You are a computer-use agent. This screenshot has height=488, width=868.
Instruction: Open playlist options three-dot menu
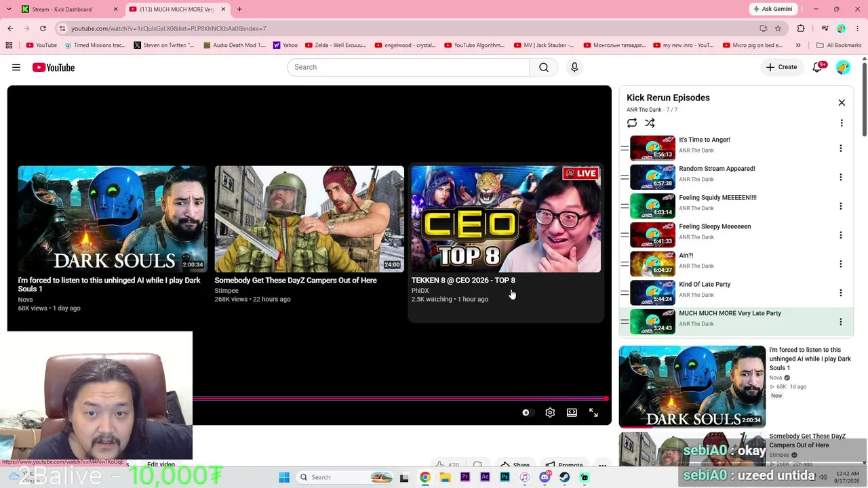[x=842, y=123]
